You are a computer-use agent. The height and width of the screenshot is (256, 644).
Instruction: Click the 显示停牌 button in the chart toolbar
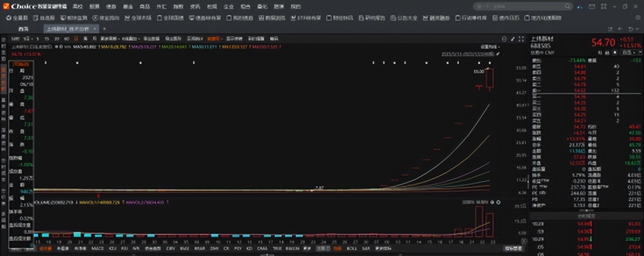pyautogui.click(x=235, y=39)
